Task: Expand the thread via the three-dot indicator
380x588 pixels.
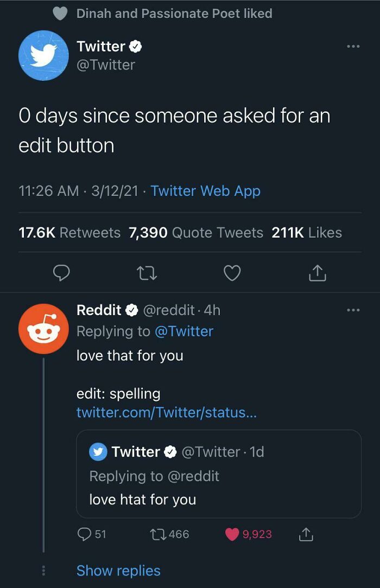Action: click(43, 571)
